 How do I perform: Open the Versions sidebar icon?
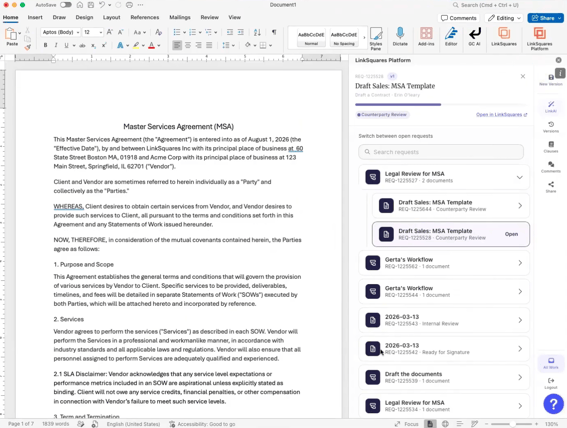[551, 127]
